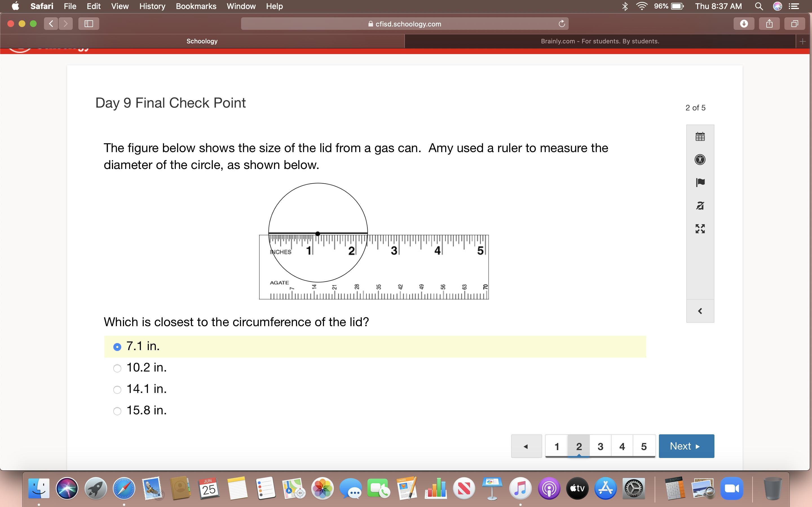Jump to question 4 in the pagination

[622, 446]
